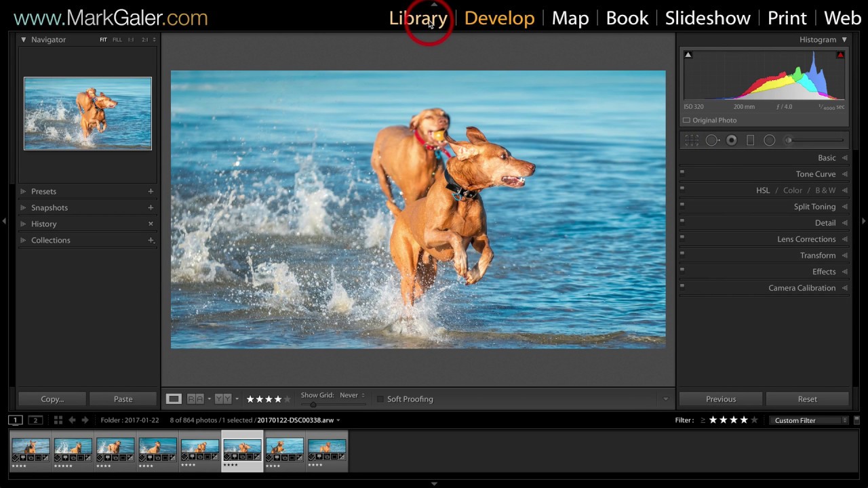
Task: Go forward with the filmstrip right arrow
Action: pyautogui.click(x=85, y=420)
